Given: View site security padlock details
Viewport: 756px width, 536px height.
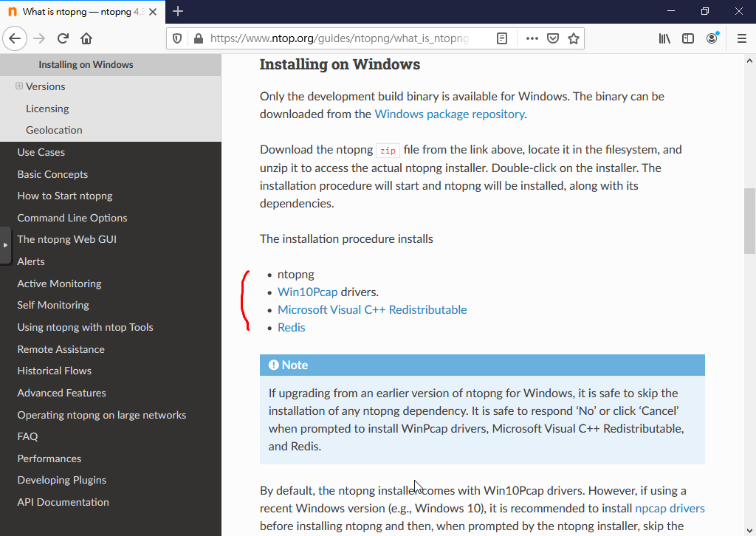Looking at the screenshot, I should pos(198,38).
